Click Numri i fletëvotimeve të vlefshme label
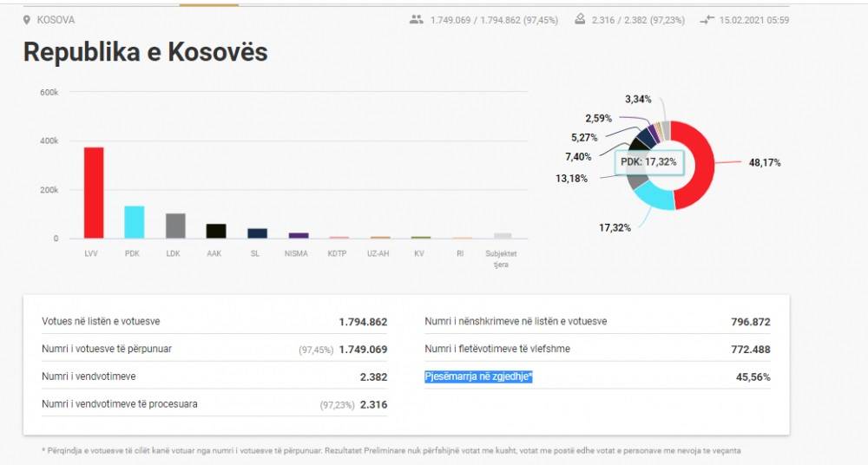Viewport: 868px width, 465px height. (x=497, y=349)
